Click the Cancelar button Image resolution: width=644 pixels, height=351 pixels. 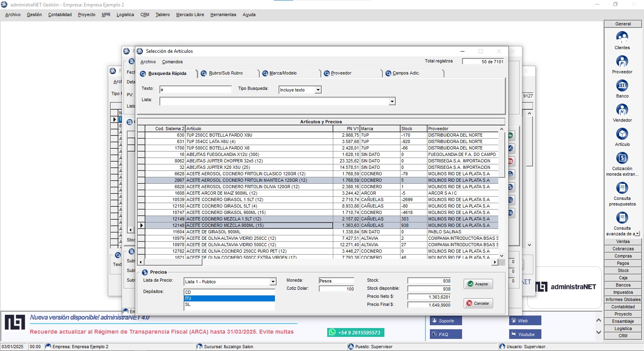point(478,303)
